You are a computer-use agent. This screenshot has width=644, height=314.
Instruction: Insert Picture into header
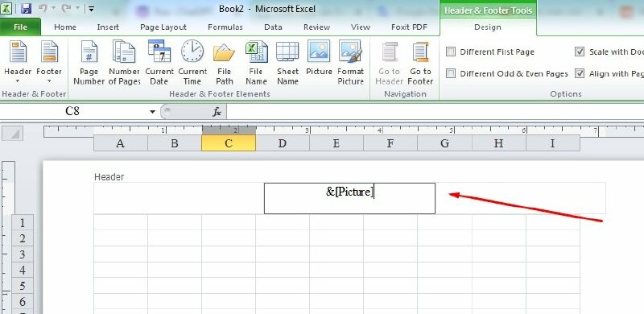[x=319, y=58]
